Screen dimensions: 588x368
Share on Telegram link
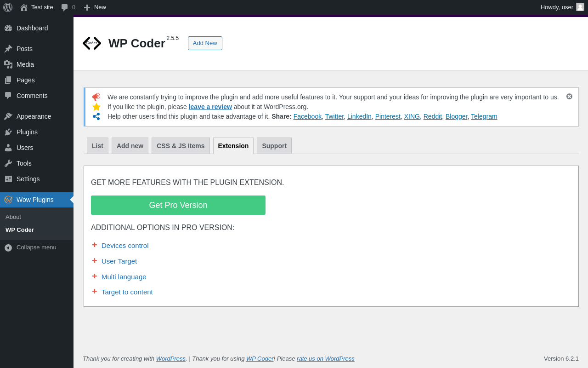pyautogui.click(x=484, y=116)
